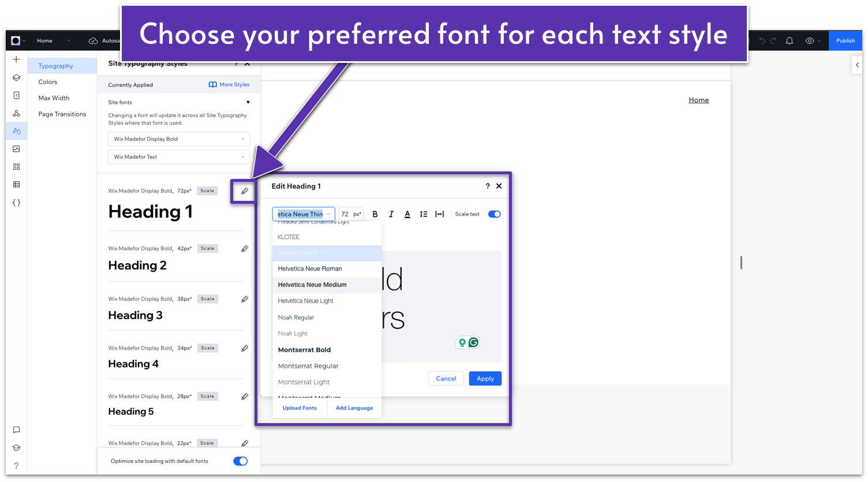Image resolution: width=868 pixels, height=482 pixels.
Task: Open the Site Styles icon
Action: point(16,131)
